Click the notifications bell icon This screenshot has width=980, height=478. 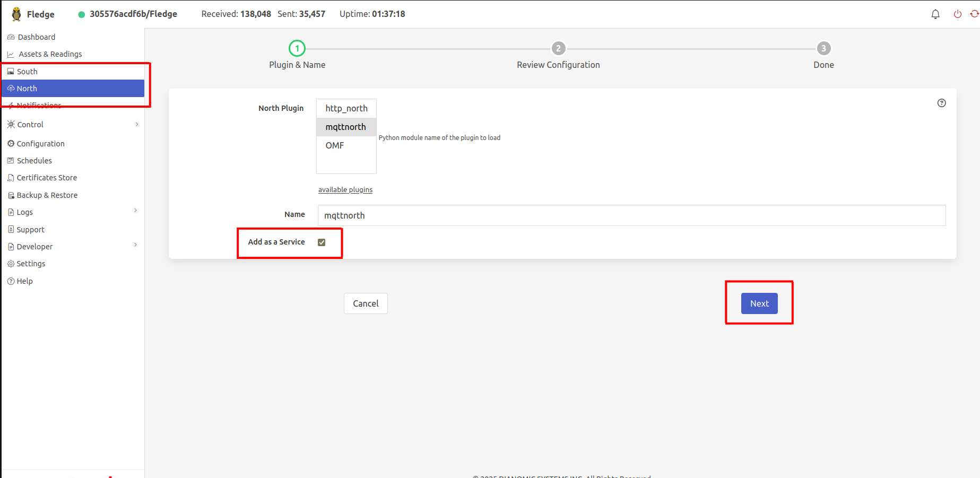(935, 14)
